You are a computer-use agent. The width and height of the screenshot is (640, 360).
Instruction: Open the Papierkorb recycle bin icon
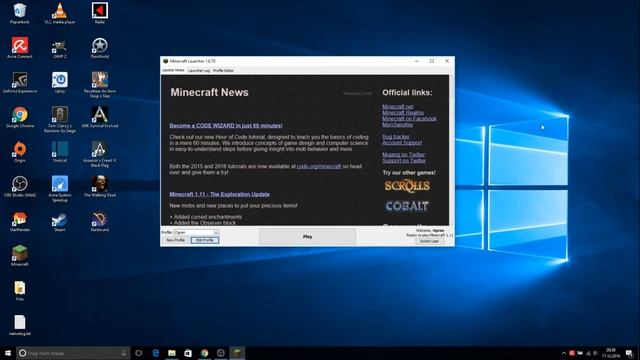coord(20,13)
